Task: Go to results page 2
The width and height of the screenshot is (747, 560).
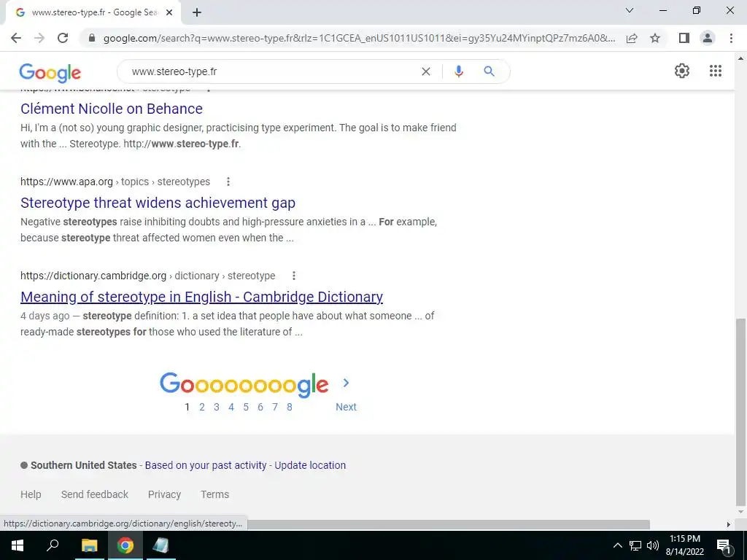Action: pos(202,407)
